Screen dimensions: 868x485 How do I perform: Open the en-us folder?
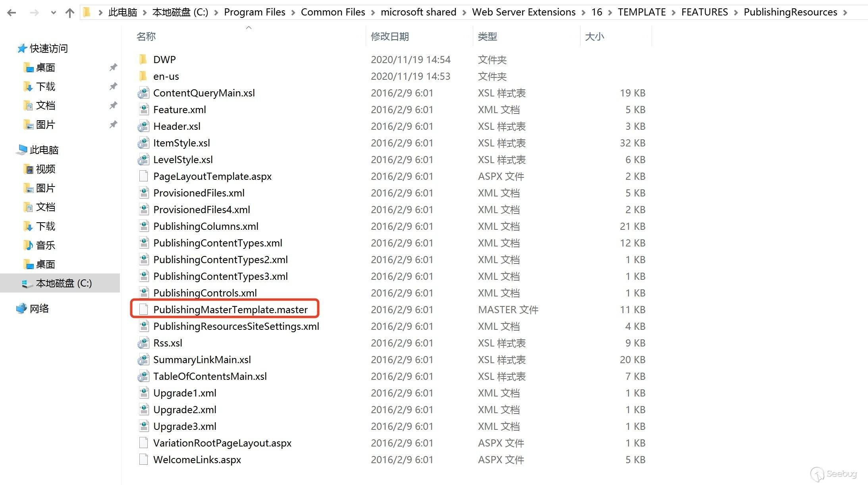point(166,76)
